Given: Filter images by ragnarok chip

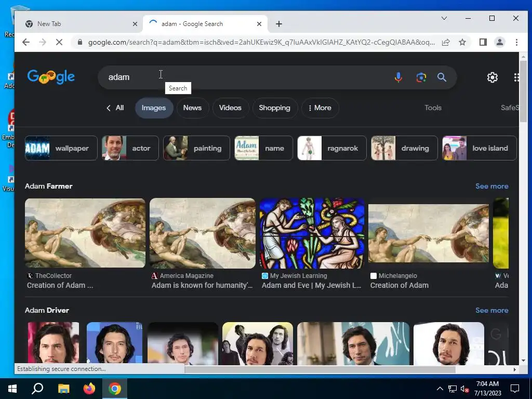Looking at the screenshot, I should 332,148.
